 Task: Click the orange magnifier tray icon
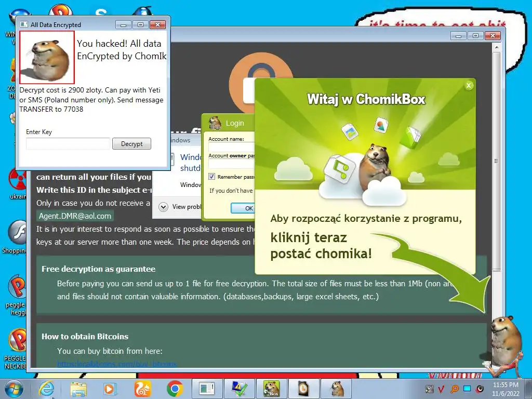pos(455,389)
